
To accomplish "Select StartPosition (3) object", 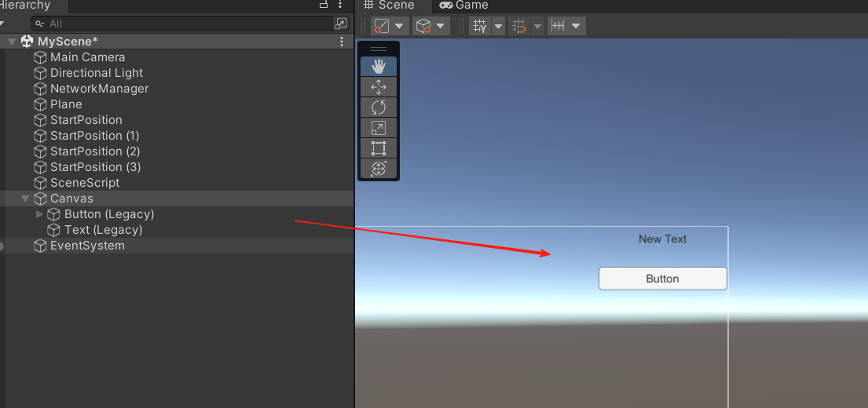I will (95, 167).
